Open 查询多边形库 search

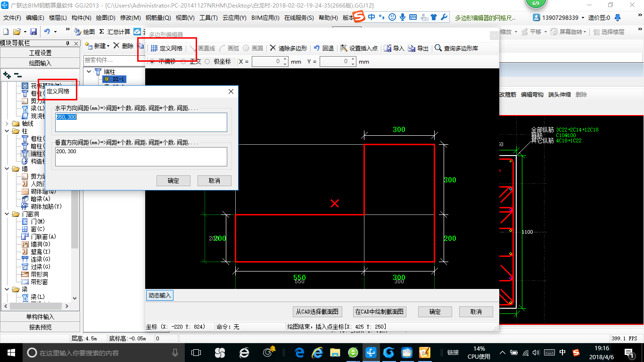pyautogui.click(x=456, y=48)
